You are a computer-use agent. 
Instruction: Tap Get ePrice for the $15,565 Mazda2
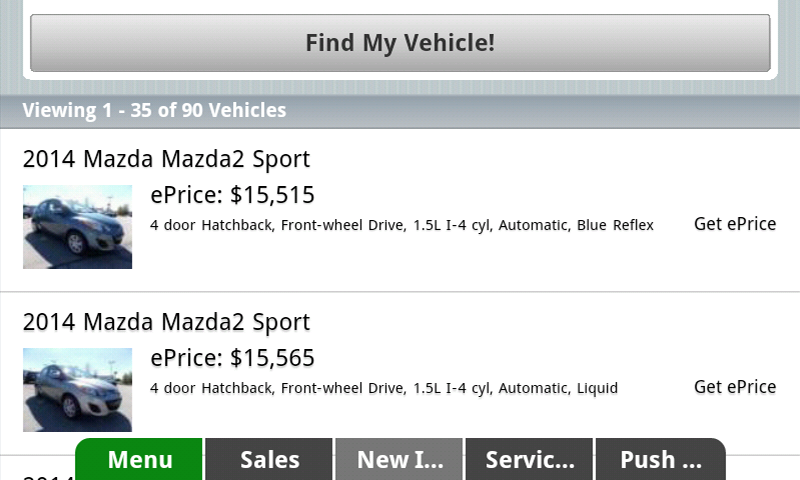pyautogui.click(x=735, y=387)
